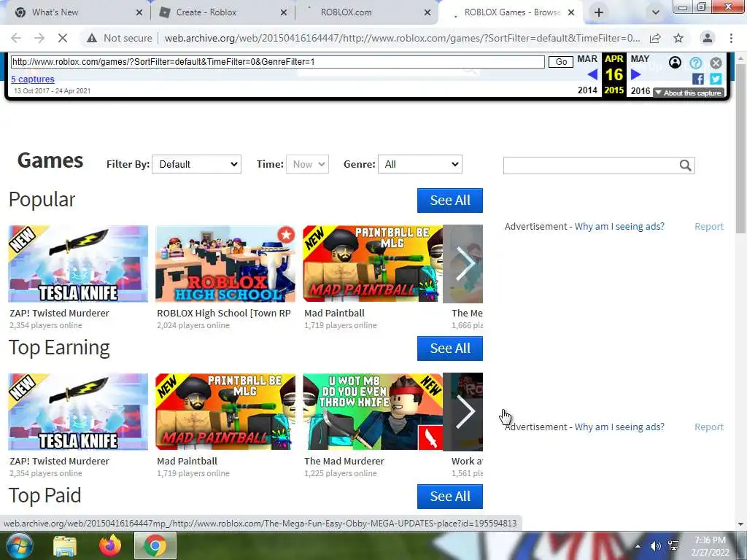Click the Not secure warning icon
747x560 pixels.
(x=91, y=38)
